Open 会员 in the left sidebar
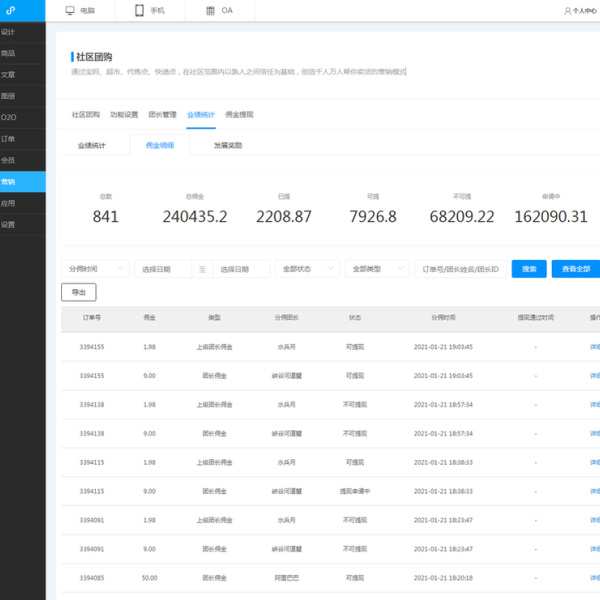 tap(9, 160)
